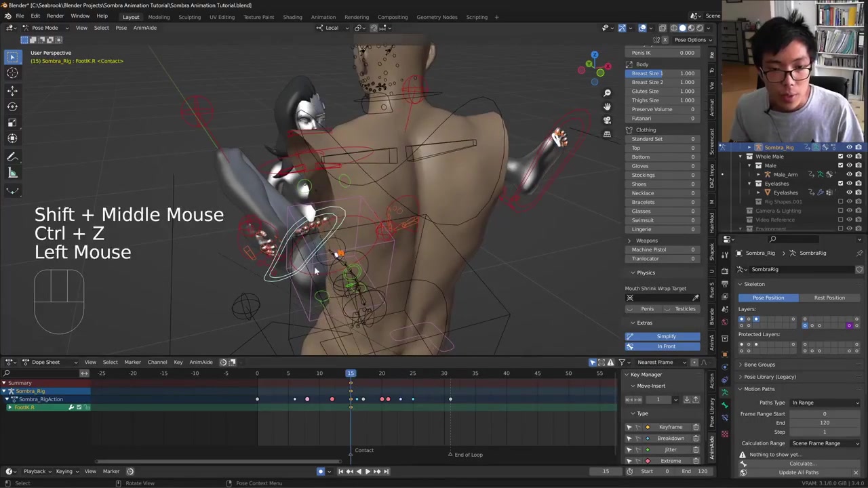Expand the Bone Groups panel
This screenshot has width=868, height=488.
(x=759, y=365)
